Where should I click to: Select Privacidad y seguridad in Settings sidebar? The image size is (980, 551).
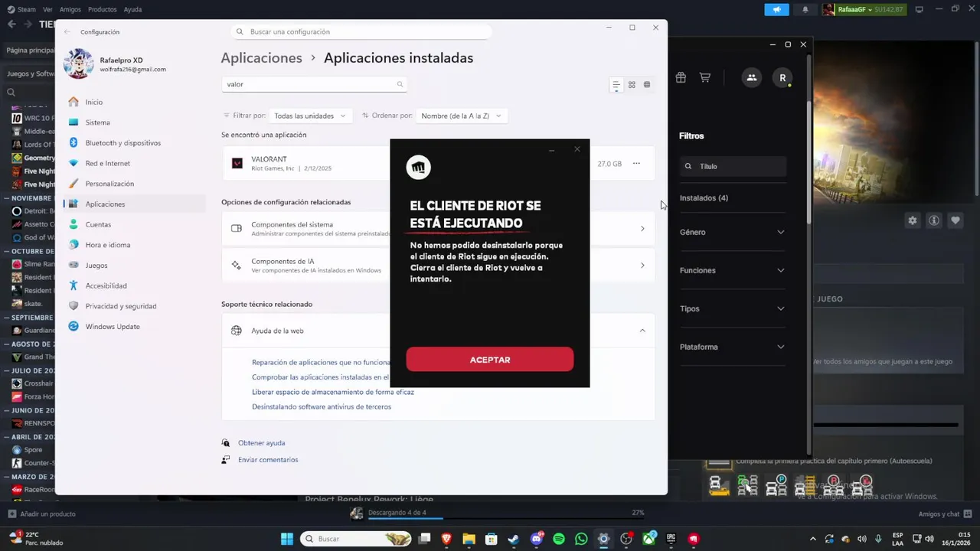(135, 306)
